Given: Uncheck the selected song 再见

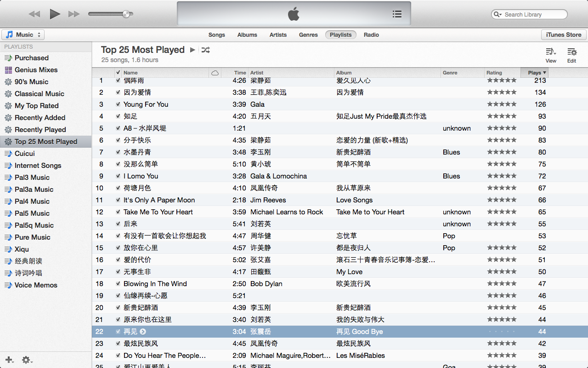Looking at the screenshot, I should (118, 332).
